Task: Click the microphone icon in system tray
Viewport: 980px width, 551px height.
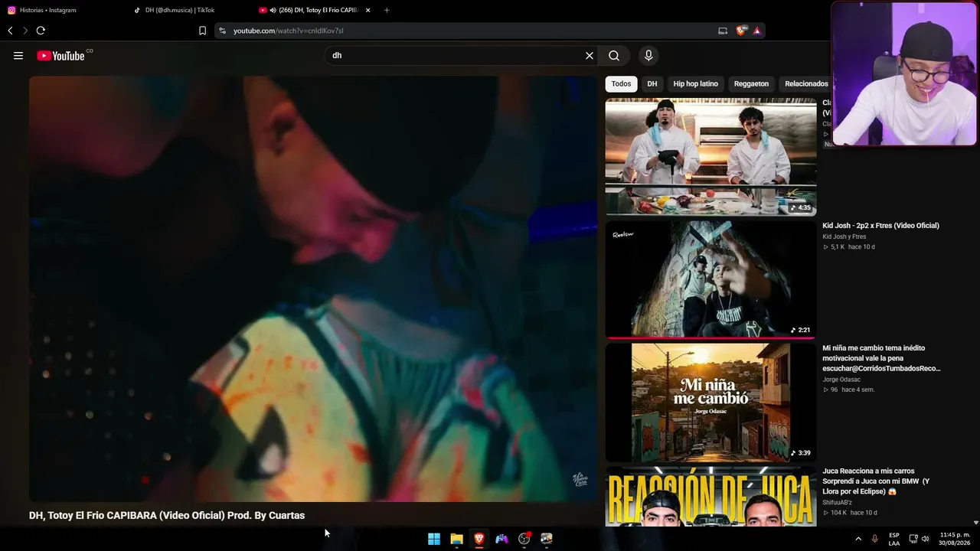Action: pos(874,539)
